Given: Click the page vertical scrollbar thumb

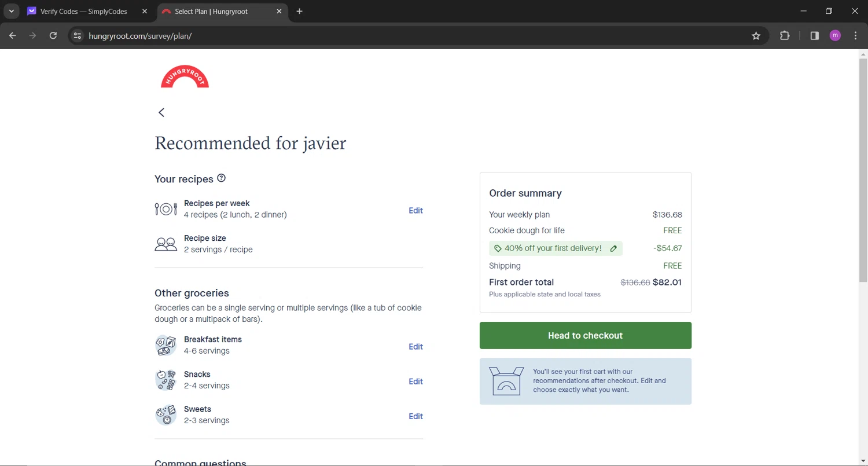Looking at the screenshot, I should click(863, 171).
